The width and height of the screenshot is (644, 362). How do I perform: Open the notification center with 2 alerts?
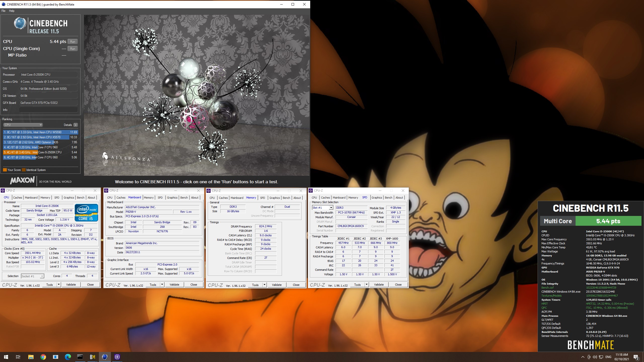[x=636, y=357]
